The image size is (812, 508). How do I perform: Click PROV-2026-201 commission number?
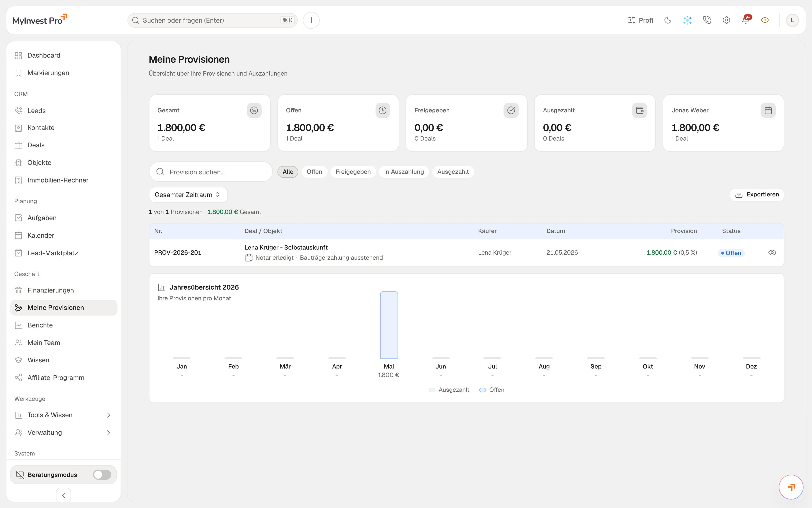click(177, 253)
